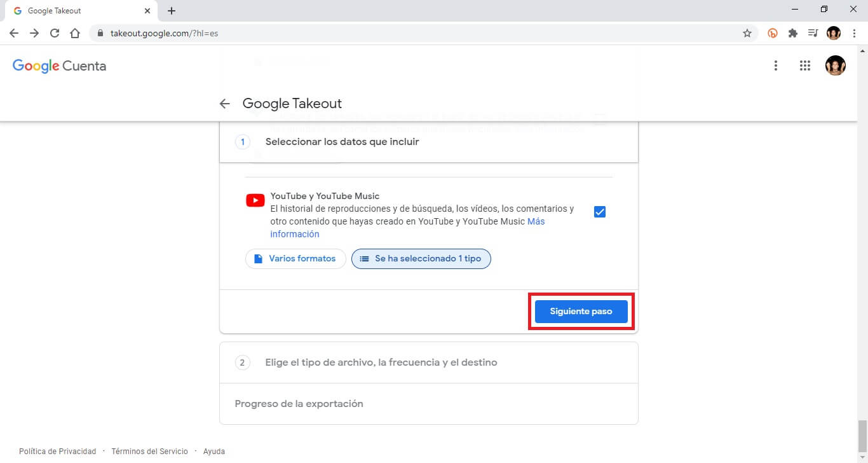Follow the Más información link
The height and width of the screenshot is (463, 868).
(407, 228)
